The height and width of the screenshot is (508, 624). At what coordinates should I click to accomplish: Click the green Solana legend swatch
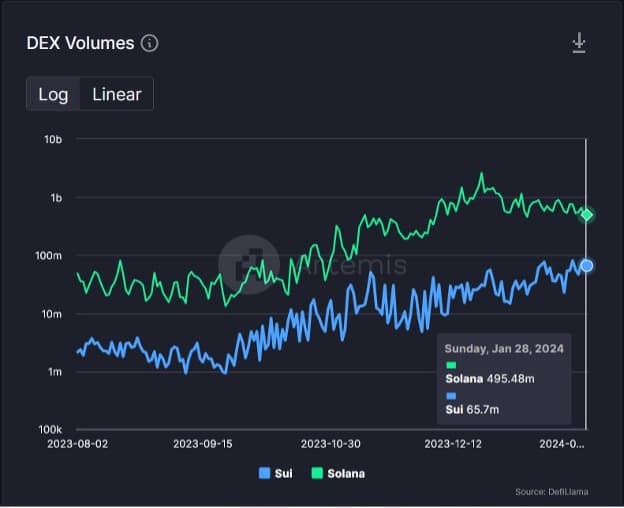click(x=317, y=473)
